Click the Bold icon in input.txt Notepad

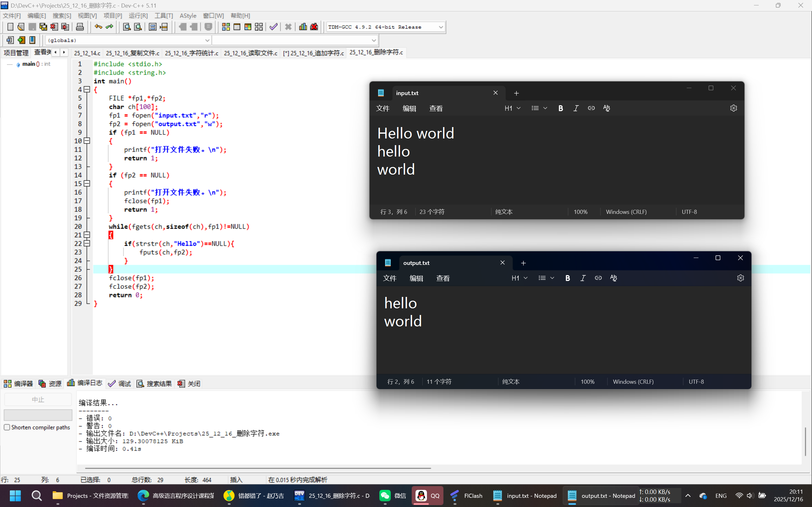click(560, 108)
